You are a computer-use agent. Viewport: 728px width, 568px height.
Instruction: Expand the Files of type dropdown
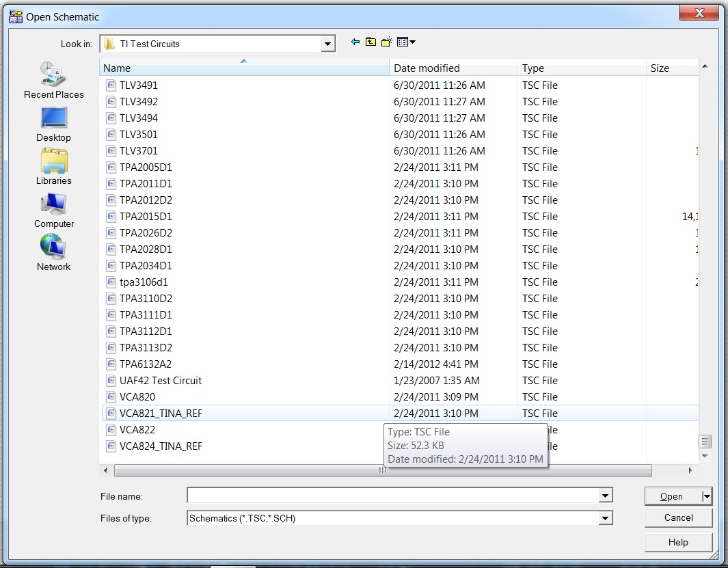[x=605, y=518]
